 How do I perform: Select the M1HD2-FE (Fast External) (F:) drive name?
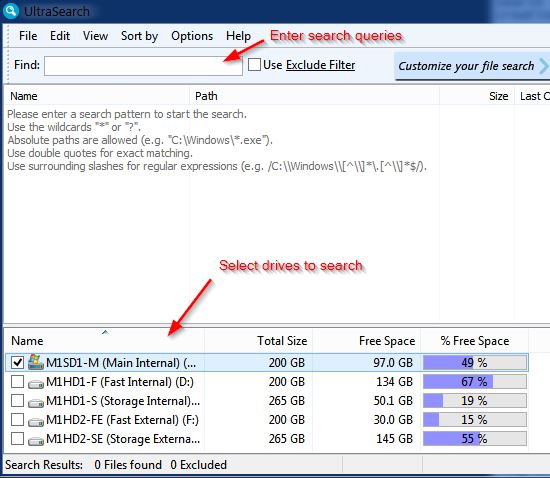tap(122, 420)
